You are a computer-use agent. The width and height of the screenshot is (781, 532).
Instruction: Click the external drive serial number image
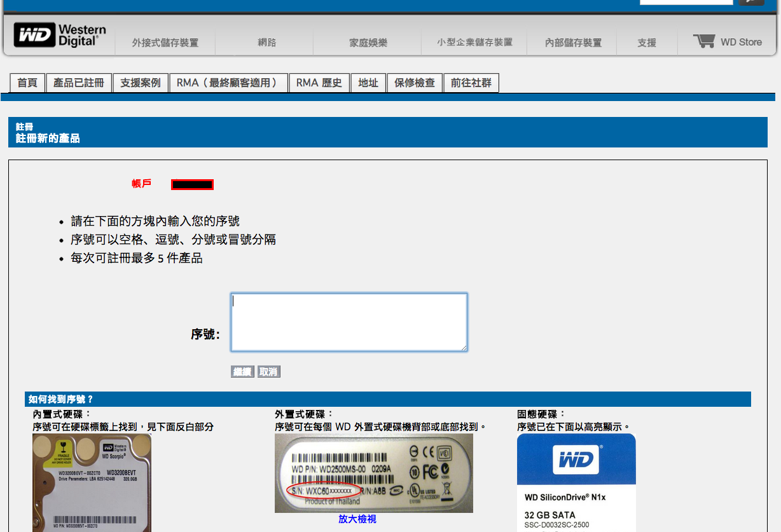pyautogui.click(x=374, y=473)
